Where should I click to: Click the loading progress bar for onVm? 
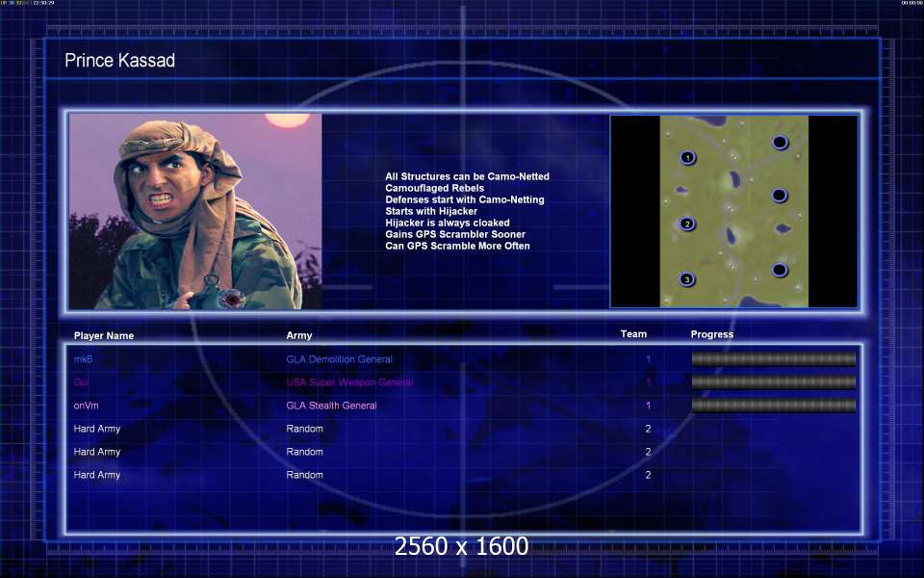(773, 405)
